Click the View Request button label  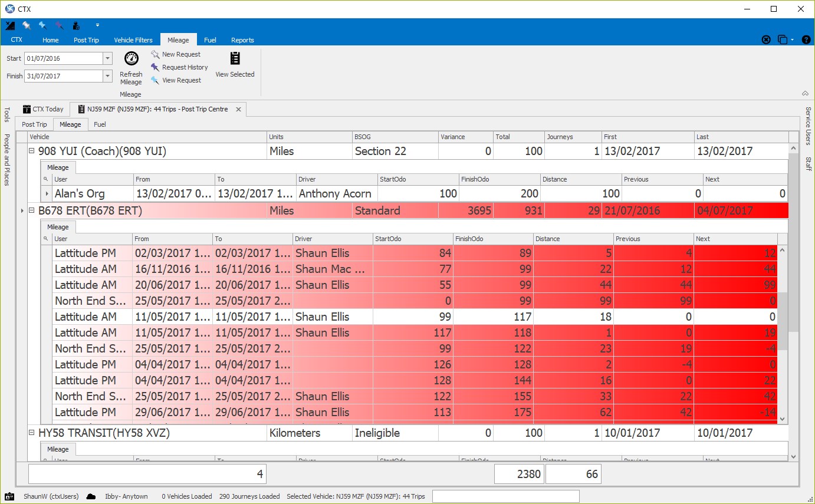coord(182,80)
